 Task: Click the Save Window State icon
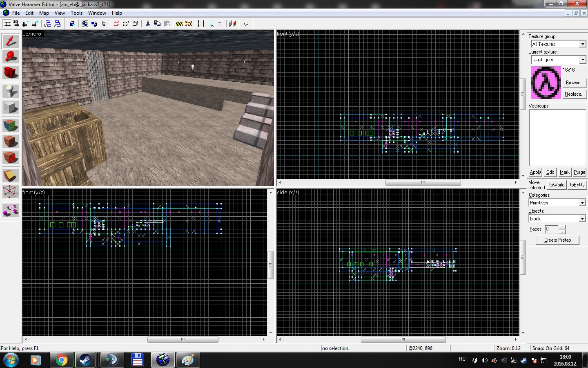pyautogui.click(x=57, y=24)
